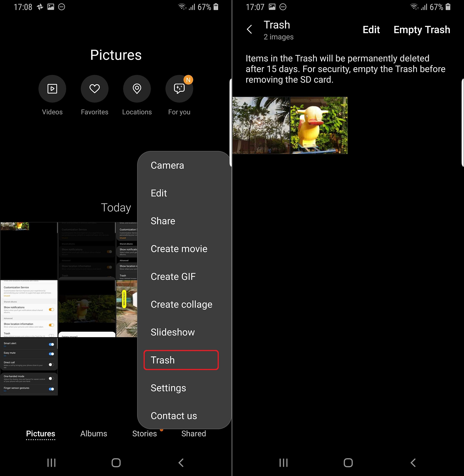Select Create GIF from menu

[x=173, y=277]
